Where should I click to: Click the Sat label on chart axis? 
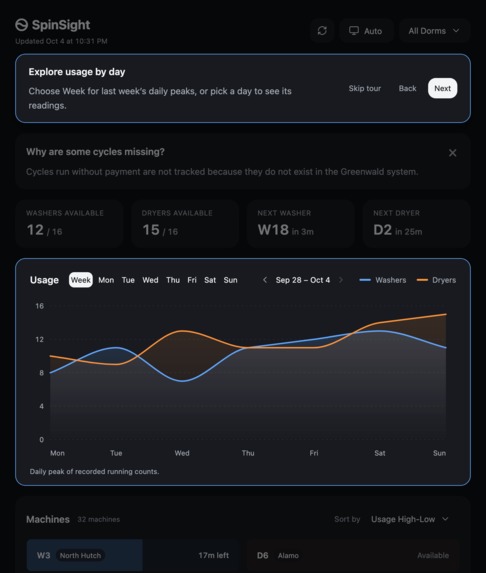[380, 453]
